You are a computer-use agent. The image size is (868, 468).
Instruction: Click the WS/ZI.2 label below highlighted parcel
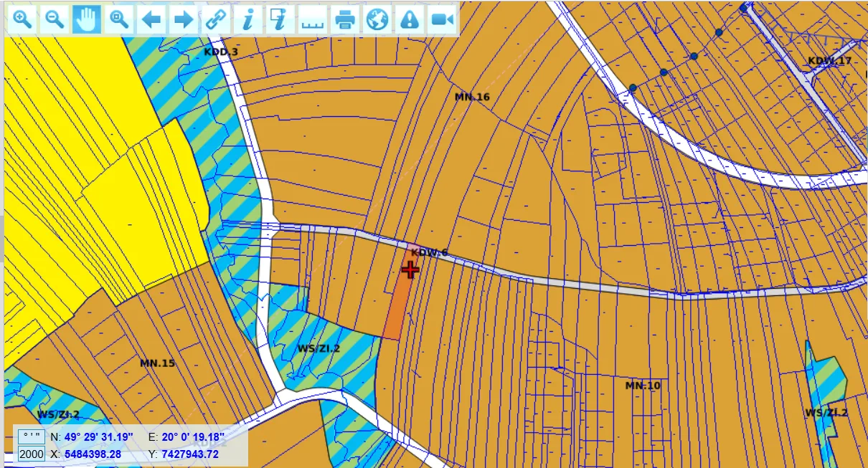pyautogui.click(x=319, y=348)
